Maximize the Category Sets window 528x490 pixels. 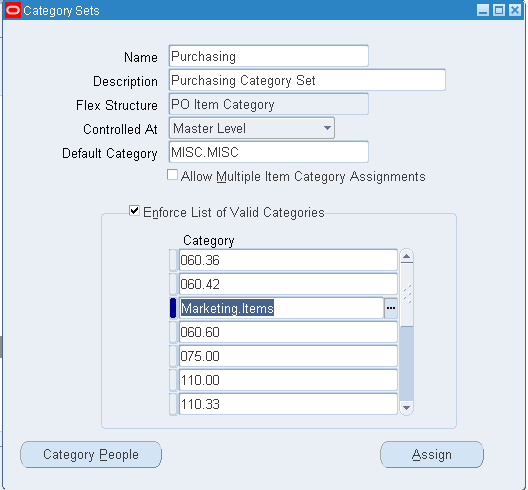(x=499, y=10)
